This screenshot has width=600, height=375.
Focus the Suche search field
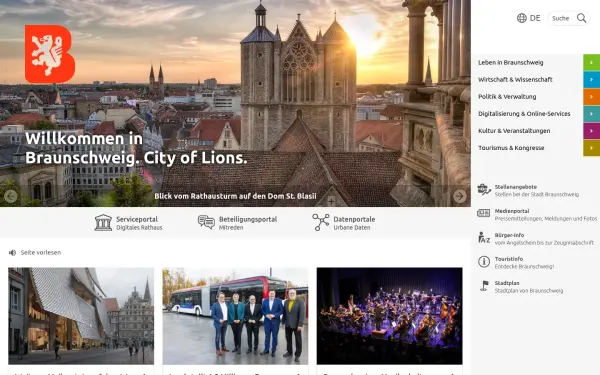click(561, 18)
